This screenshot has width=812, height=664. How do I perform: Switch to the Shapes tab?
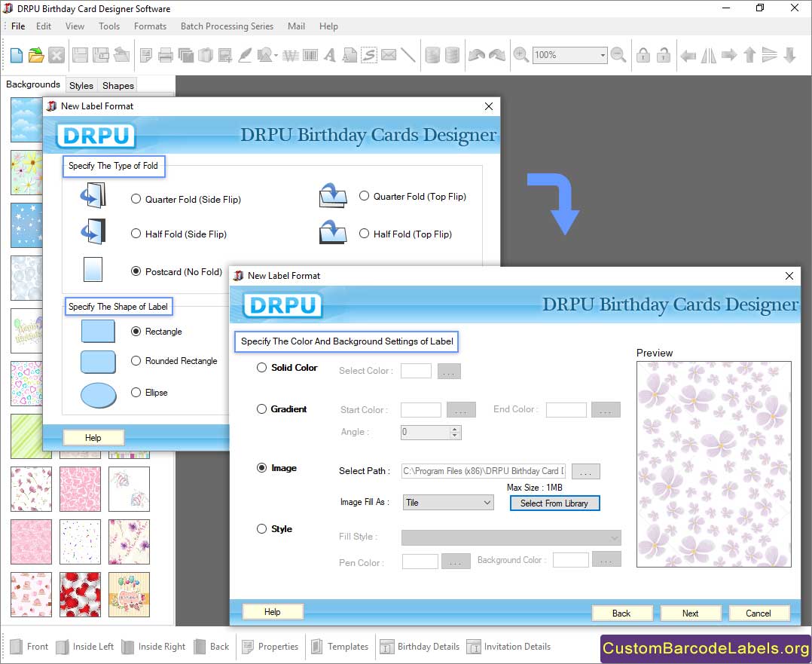tap(118, 85)
